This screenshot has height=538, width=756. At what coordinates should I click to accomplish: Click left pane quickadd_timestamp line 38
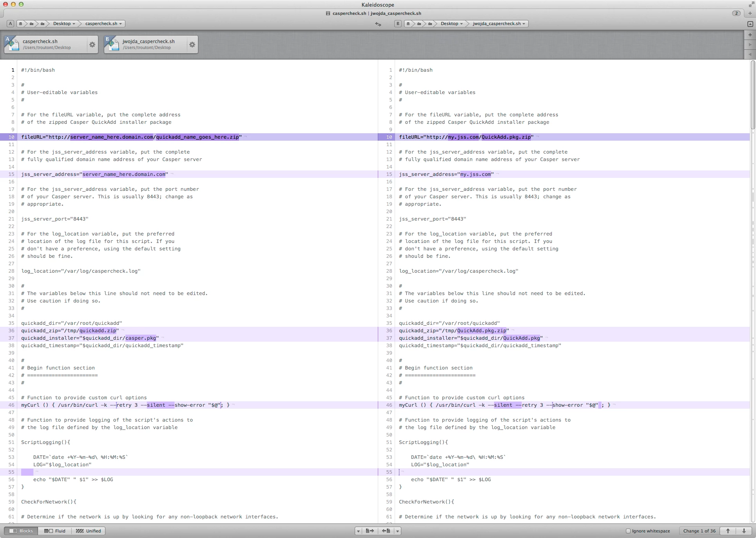point(102,346)
